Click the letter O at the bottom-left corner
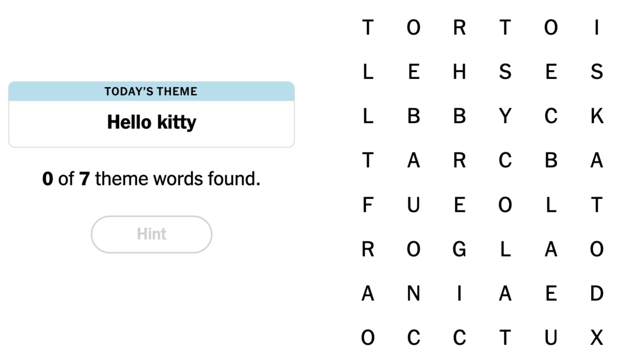Image resolution: width=622 pixels, height=364 pixels. pyautogui.click(x=368, y=336)
